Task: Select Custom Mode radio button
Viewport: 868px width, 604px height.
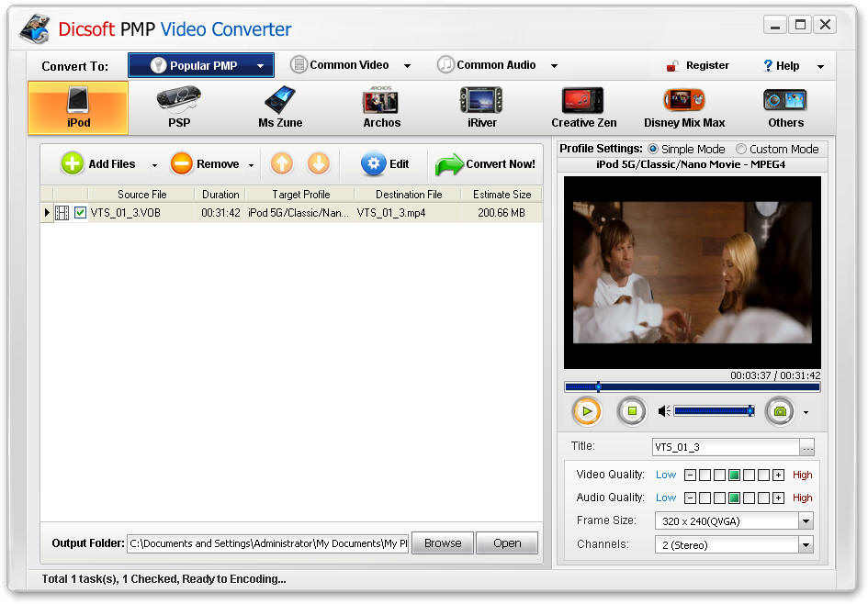Action: [x=740, y=149]
